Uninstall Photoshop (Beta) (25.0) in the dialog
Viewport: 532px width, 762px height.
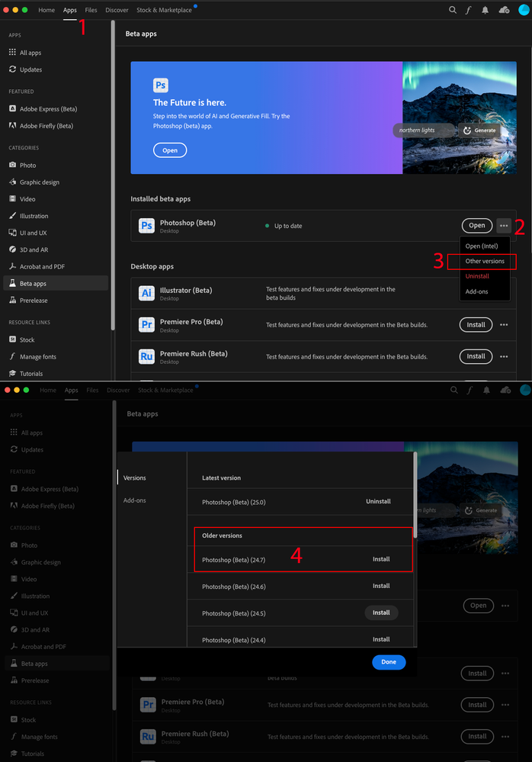click(x=378, y=501)
